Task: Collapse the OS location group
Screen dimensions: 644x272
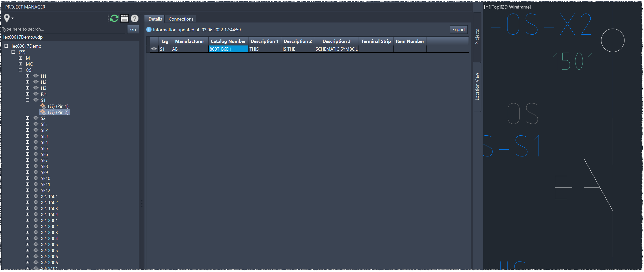Action: tap(20, 70)
